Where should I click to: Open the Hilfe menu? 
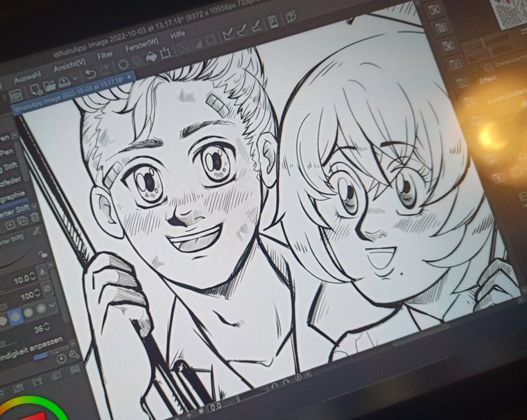click(x=177, y=35)
